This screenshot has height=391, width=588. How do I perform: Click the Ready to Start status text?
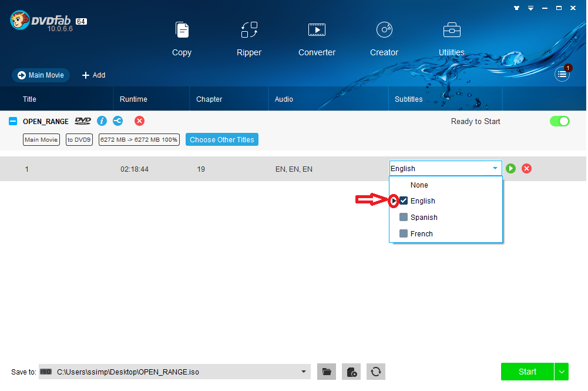pos(475,122)
